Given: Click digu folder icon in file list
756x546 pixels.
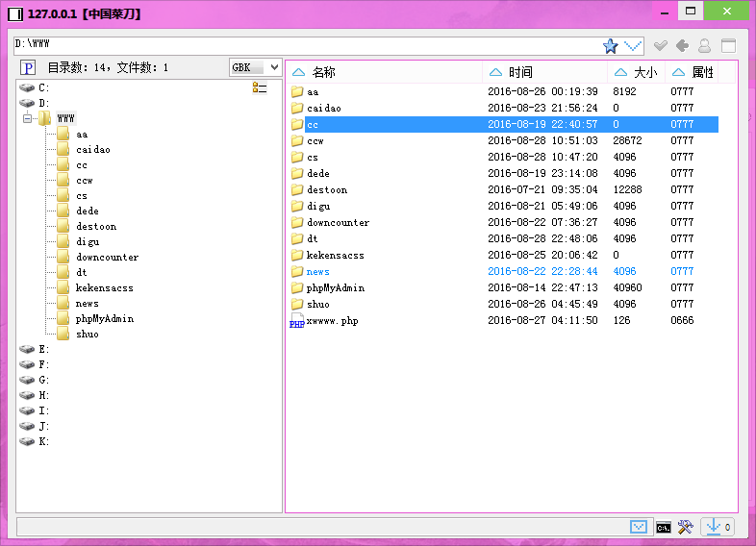Looking at the screenshot, I should coord(297,207).
